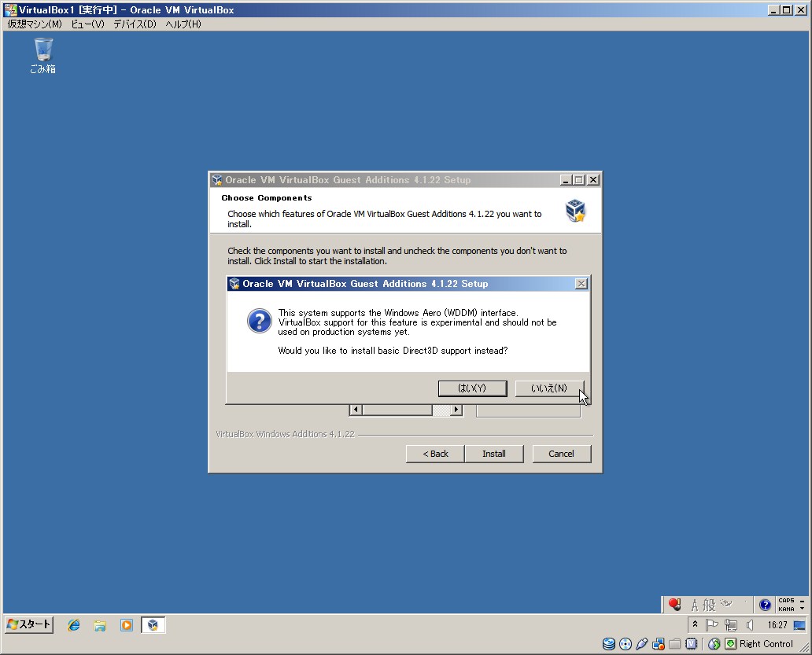This screenshot has width=812, height=655.
Task: Open the IME pad tool icon
Action: (x=726, y=603)
